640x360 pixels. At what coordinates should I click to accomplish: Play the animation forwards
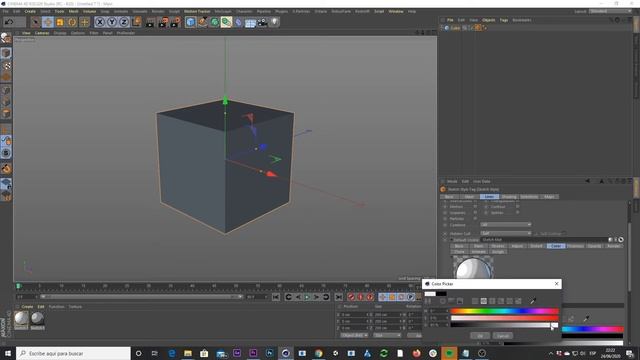307,297
